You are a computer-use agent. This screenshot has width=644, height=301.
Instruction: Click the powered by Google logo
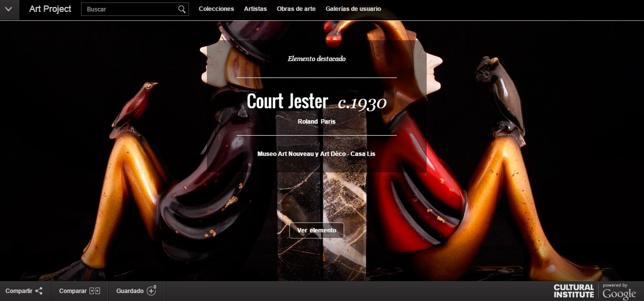(x=619, y=292)
